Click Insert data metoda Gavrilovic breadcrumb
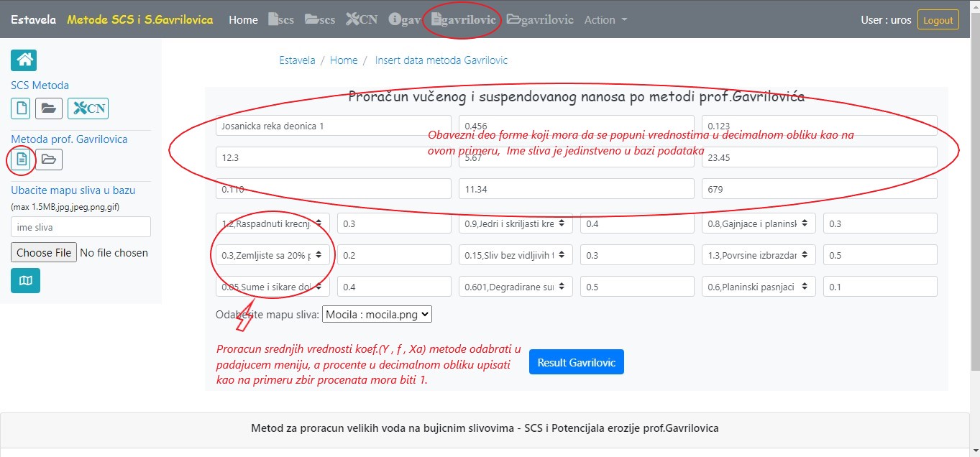 441,60
